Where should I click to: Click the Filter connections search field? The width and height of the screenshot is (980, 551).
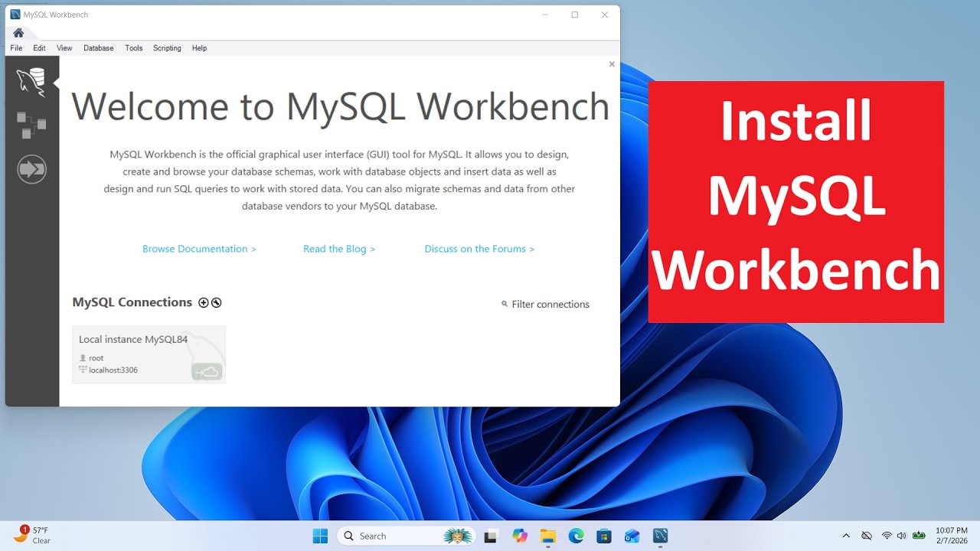click(546, 304)
